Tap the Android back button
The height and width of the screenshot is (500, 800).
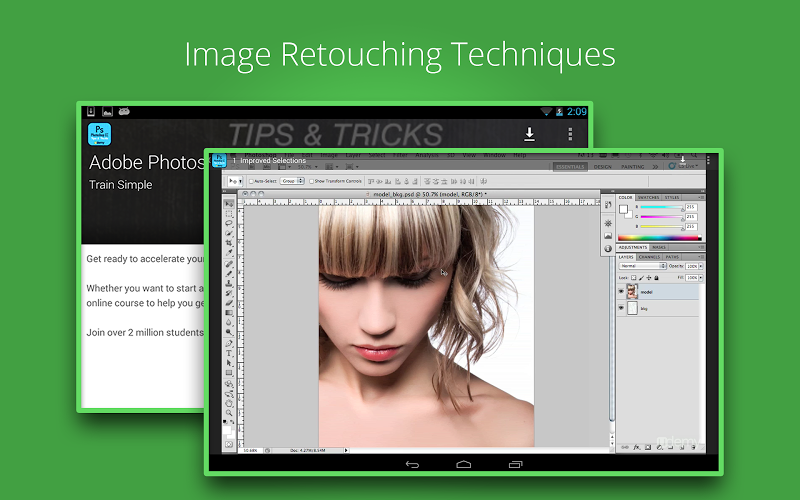point(411,464)
